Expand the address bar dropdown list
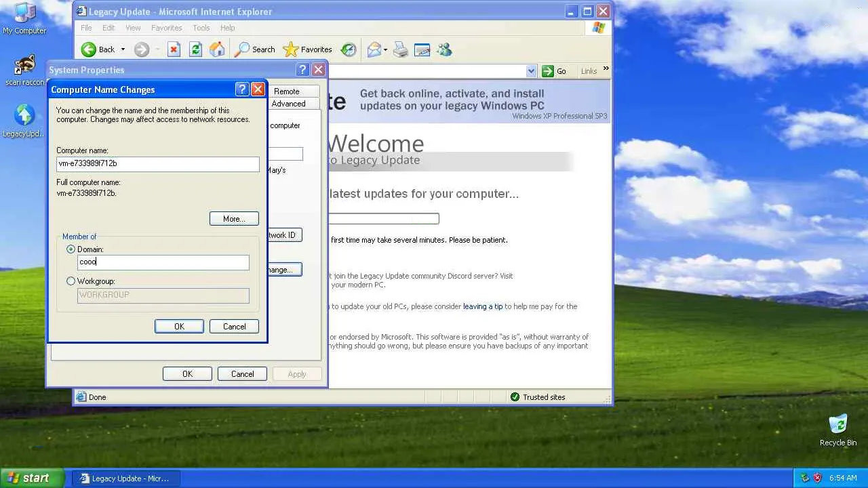Viewport: 868px width, 488px height. click(x=531, y=71)
